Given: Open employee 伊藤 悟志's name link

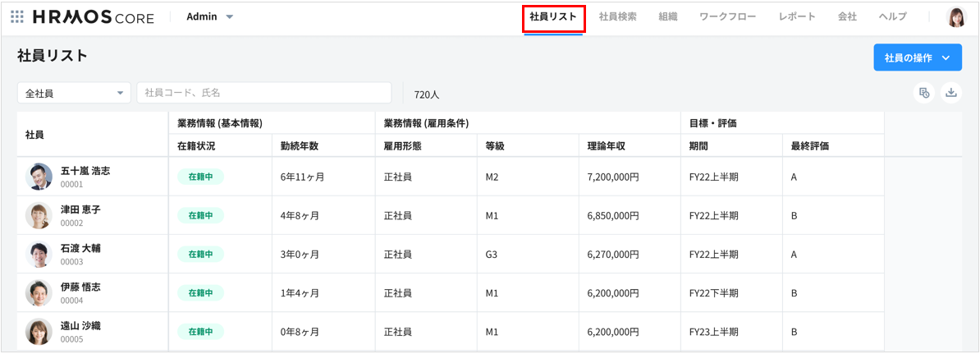Looking at the screenshot, I should pos(80,287).
